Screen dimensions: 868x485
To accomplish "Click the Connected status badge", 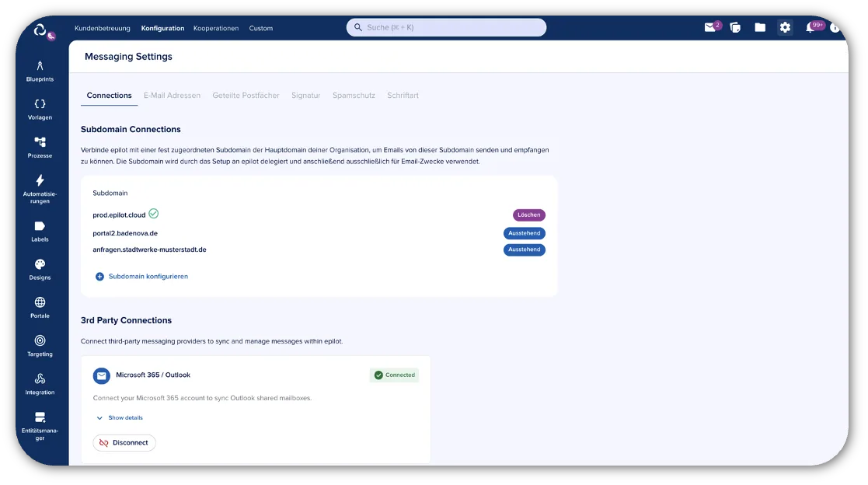I will (x=395, y=375).
